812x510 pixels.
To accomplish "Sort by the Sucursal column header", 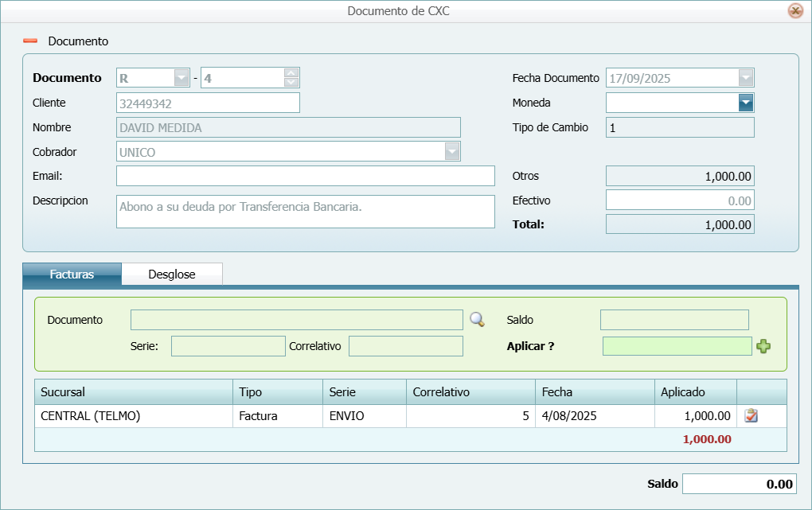I will [x=133, y=392].
